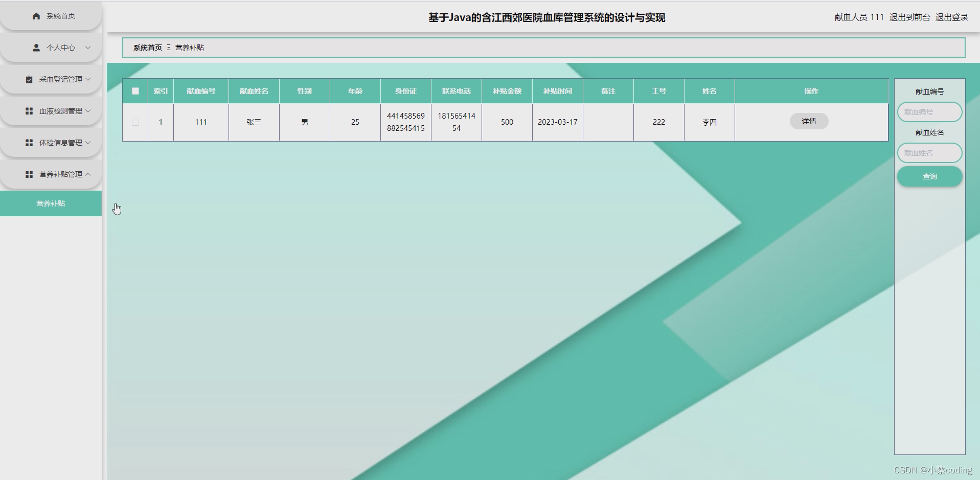Click the 补贴金额 column header
The width and height of the screenshot is (980, 480).
(x=507, y=91)
